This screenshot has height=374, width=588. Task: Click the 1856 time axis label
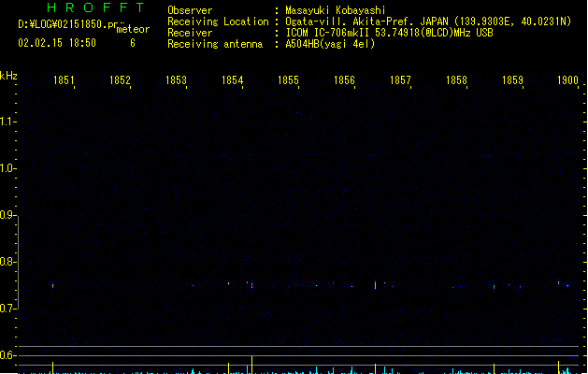pyautogui.click(x=344, y=79)
